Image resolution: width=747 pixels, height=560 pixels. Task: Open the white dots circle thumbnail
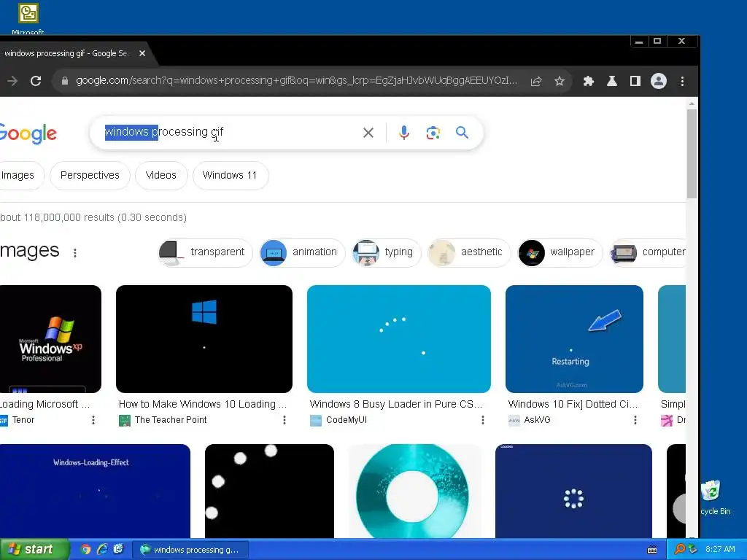(269, 491)
